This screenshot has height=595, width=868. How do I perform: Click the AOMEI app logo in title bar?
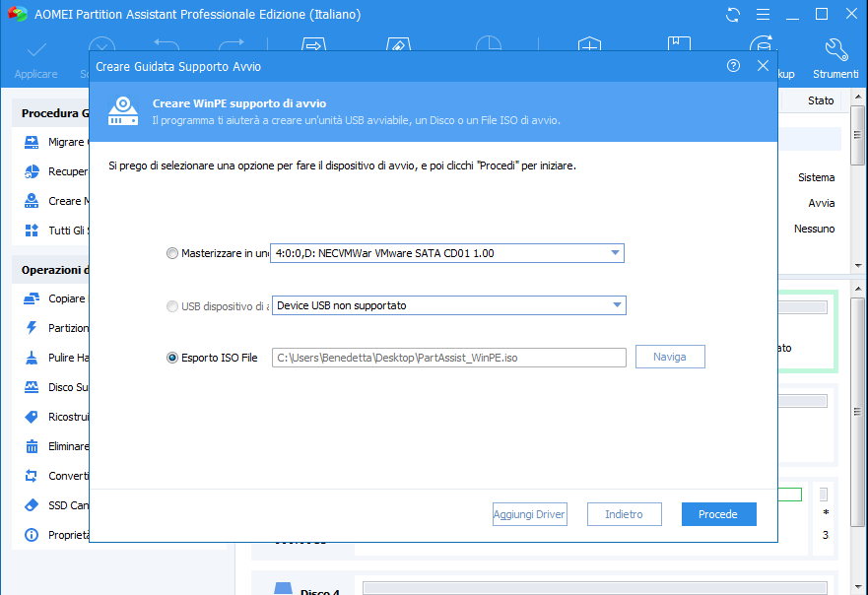(18, 14)
